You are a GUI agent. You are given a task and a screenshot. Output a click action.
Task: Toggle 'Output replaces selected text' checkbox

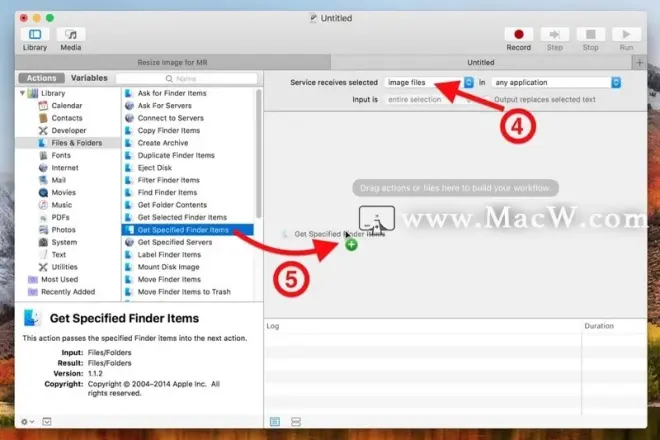point(486,100)
